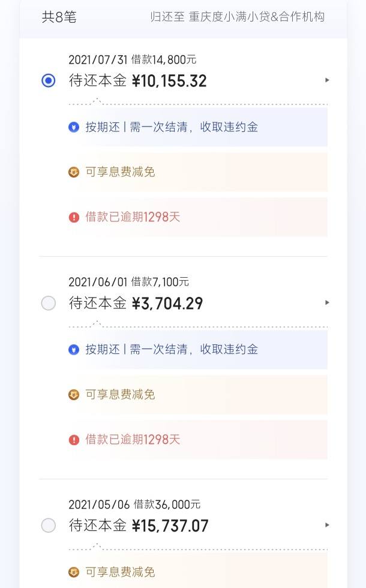Viewport: 366px width, 588px height.
Task: Click gold discount badge icon in third loan
Action: [x=74, y=572]
